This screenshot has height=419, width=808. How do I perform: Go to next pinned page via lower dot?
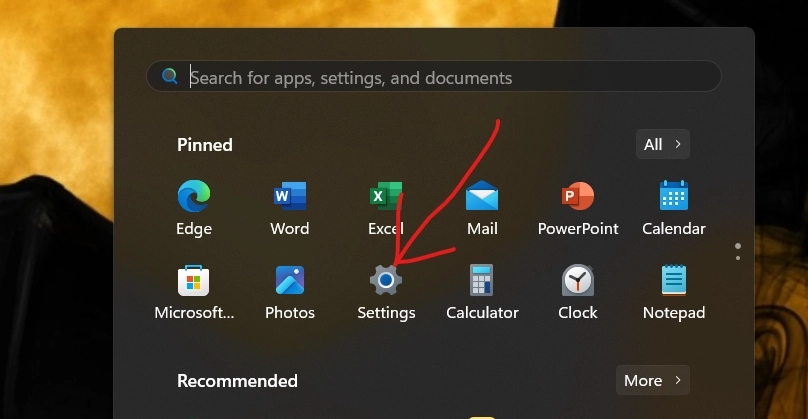coord(738,258)
